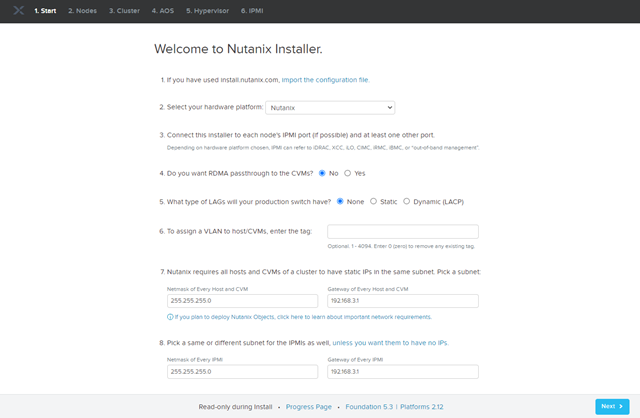The height and width of the screenshot is (418, 640).
Task: Choose None for LAG type
Action: (341, 201)
